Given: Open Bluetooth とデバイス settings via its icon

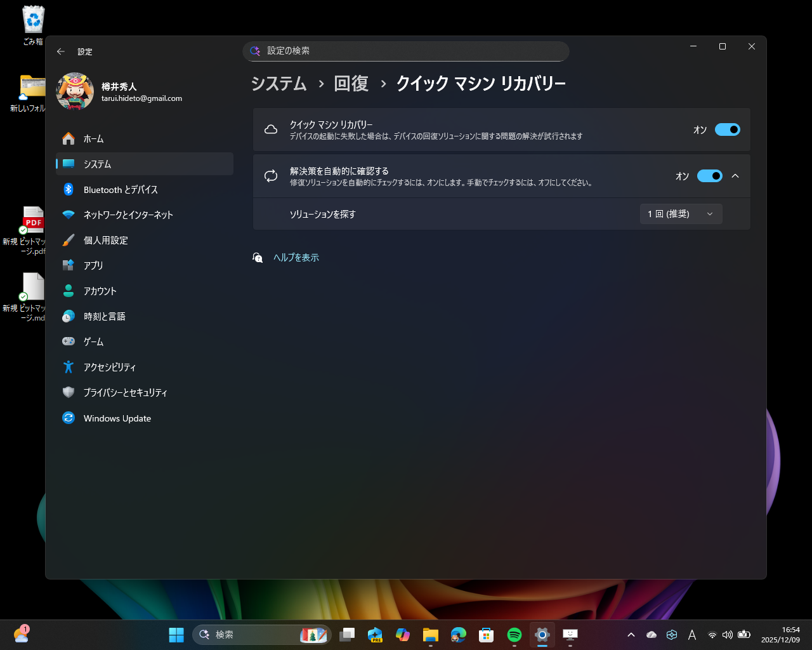Looking at the screenshot, I should pyautogui.click(x=69, y=189).
